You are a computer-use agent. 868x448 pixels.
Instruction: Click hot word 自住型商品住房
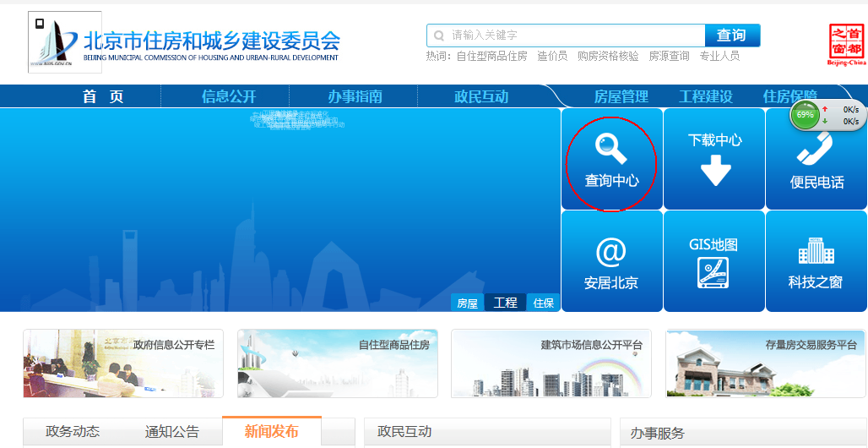[x=491, y=56]
